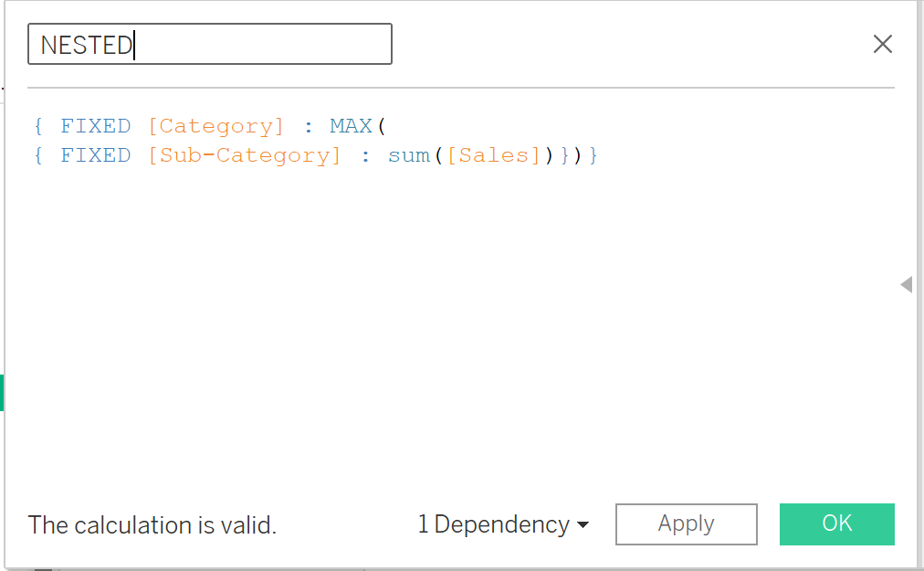Click the calculation name field containing NESTED
The height and width of the screenshot is (571, 924).
pos(209,44)
